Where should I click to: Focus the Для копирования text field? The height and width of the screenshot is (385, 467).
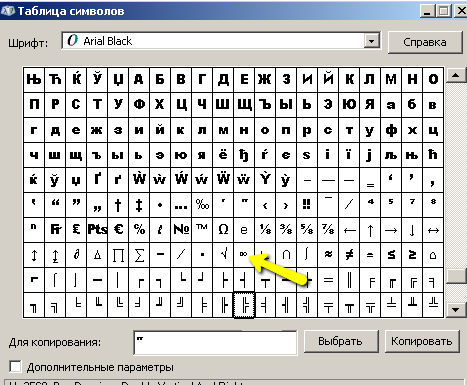(215, 343)
